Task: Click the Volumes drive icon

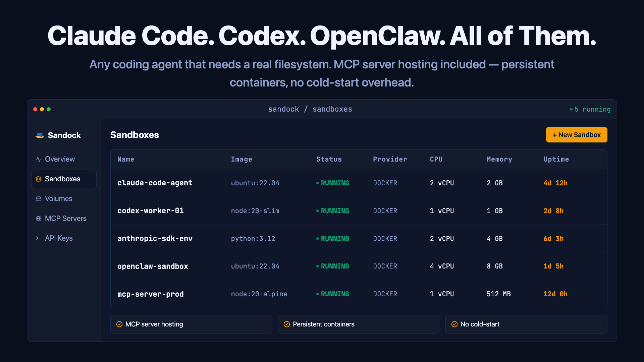Action: point(39,199)
